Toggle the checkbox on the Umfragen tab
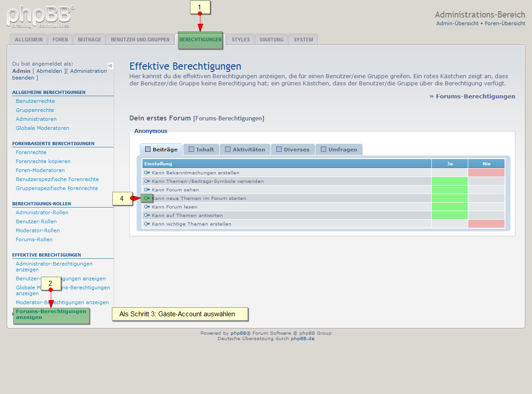Screen dimensions: 532x394 pyautogui.click(x=324, y=150)
